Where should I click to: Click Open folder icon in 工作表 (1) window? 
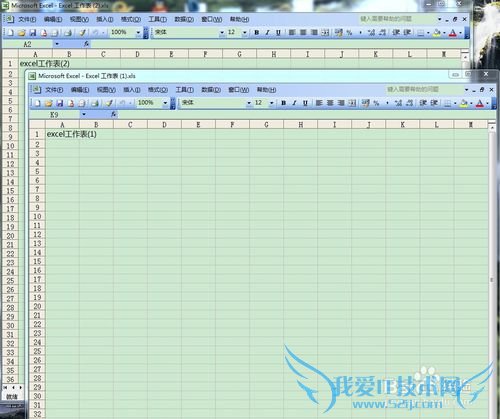(x=49, y=103)
